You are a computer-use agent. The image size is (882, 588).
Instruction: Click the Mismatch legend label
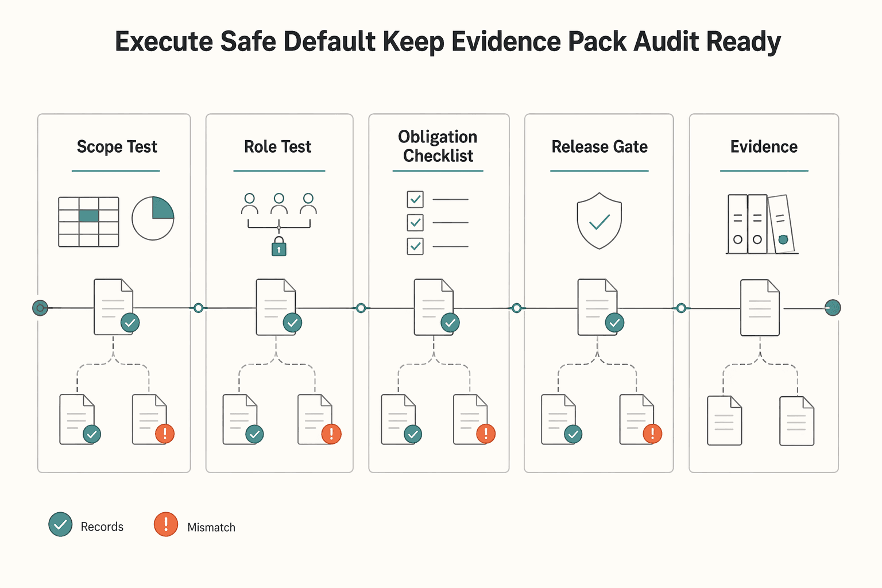(211, 527)
